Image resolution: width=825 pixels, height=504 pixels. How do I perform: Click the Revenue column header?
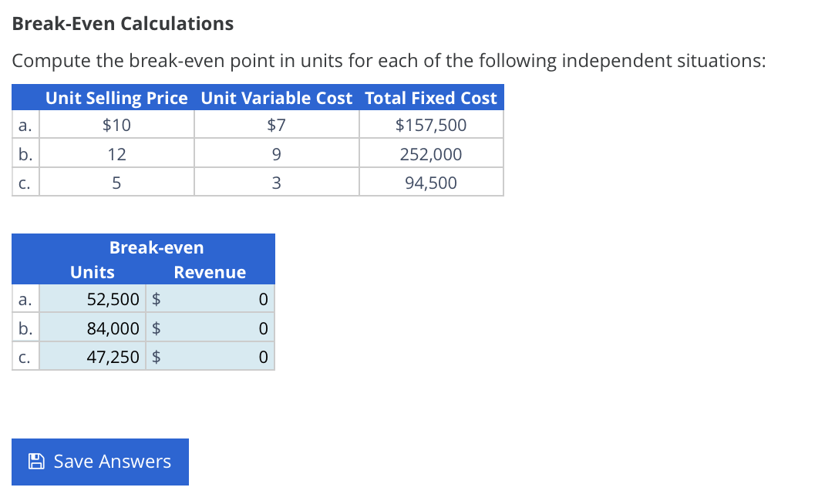[209, 271]
